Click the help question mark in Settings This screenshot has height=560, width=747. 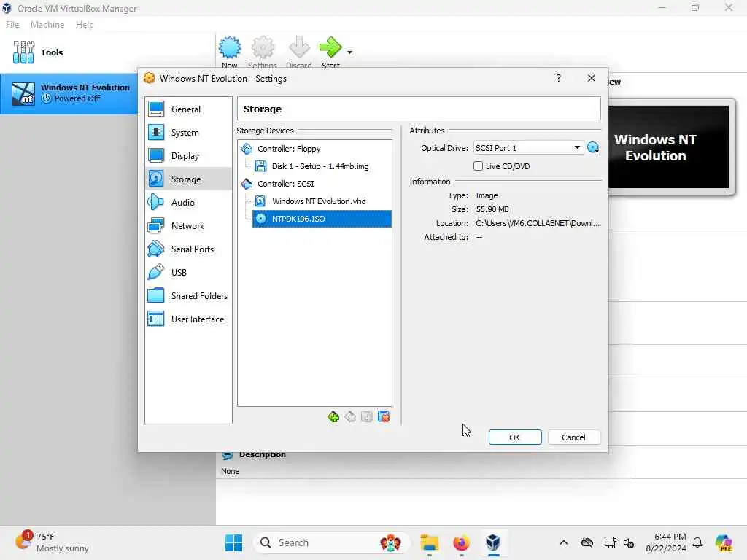pos(558,78)
